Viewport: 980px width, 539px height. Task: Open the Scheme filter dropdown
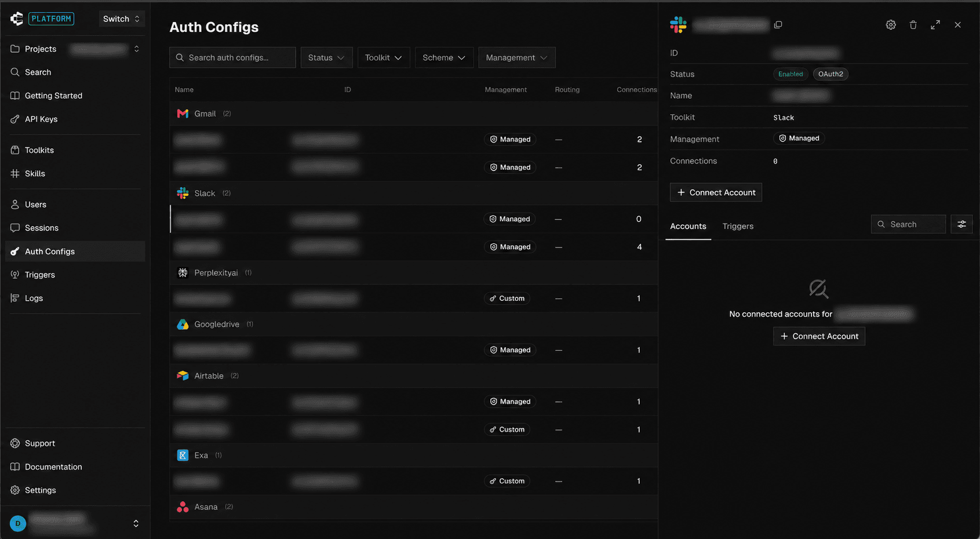[x=444, y=57]
